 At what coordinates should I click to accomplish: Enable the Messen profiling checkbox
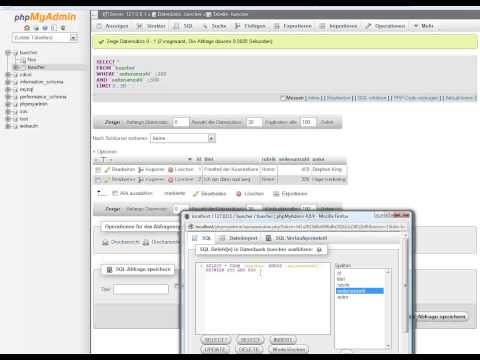pyautogui.click(x=283, y=98)
